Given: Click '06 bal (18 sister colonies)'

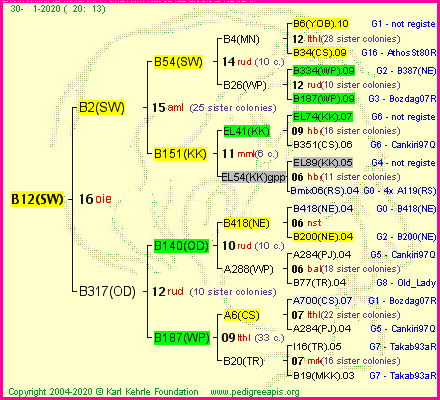Looking at the screenshot, I should coord(346,269).
